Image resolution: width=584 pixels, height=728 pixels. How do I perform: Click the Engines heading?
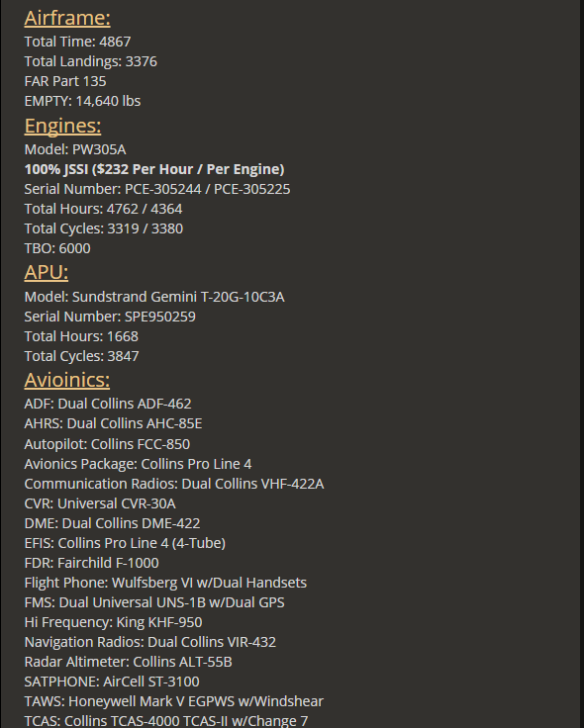(62, 126)
